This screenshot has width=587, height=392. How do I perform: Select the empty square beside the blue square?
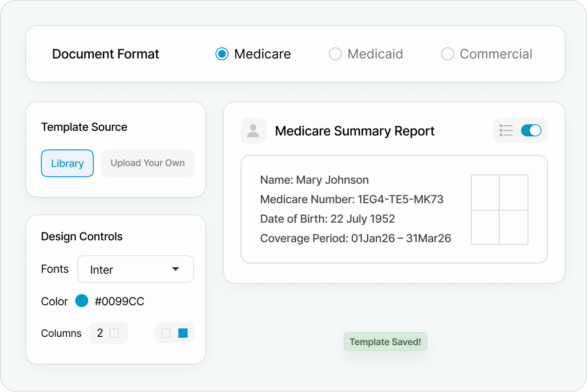pyautogui.click(x=166, y=333)
